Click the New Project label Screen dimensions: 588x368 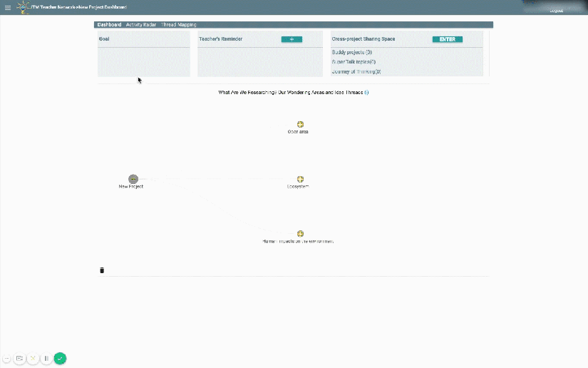coord(131,186)
